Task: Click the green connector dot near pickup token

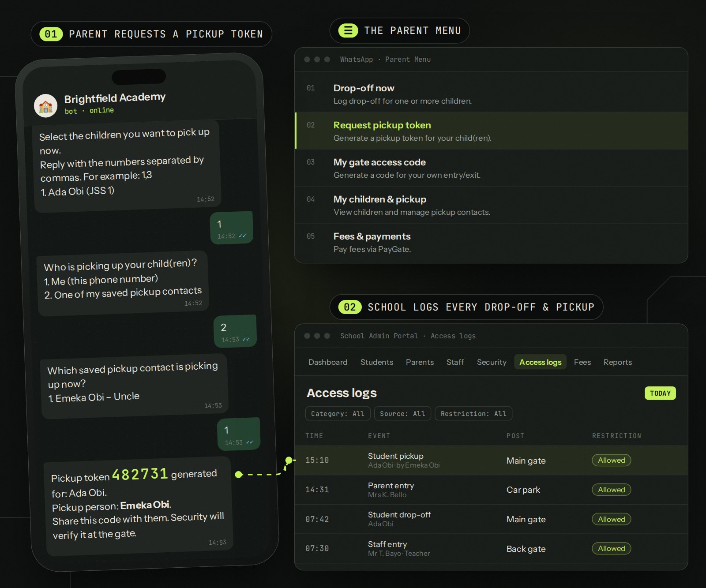Action: point(239,475)
